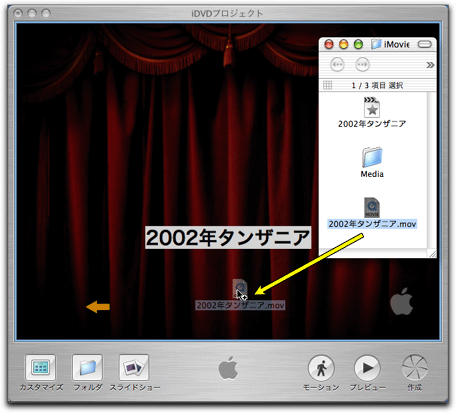Toggle モーション (Motion) walking-figure button
The image size is (456, 413).
pyautogui.click(x=321, y=368)
